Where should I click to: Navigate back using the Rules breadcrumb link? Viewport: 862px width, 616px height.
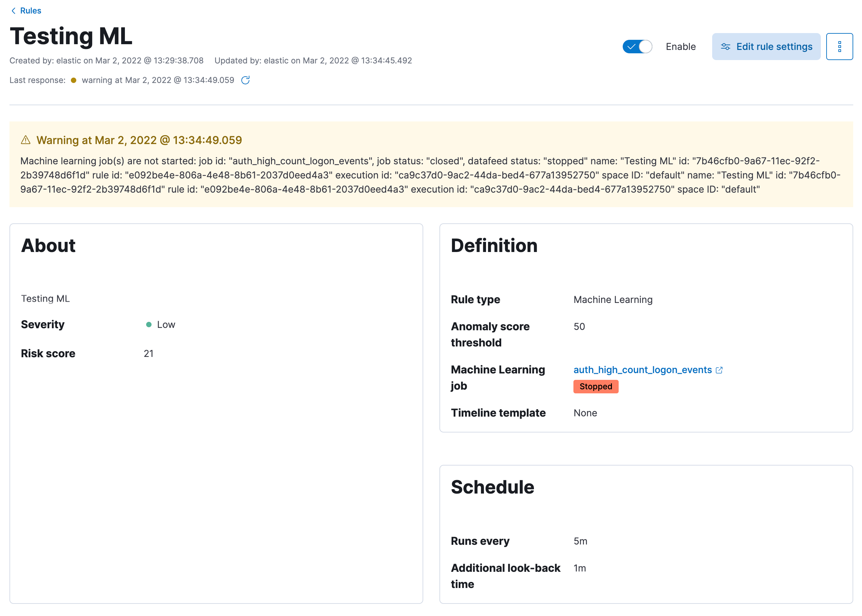[x=31, y=10]
